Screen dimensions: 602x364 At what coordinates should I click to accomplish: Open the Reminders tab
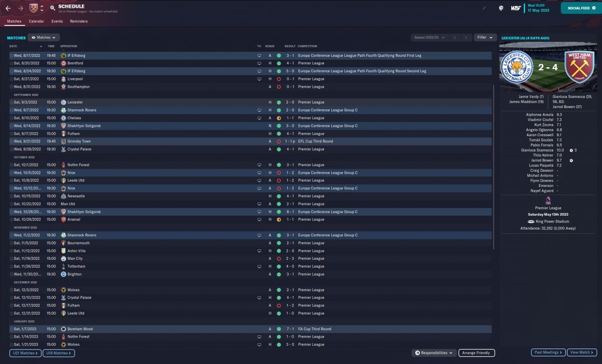point(79,22)
